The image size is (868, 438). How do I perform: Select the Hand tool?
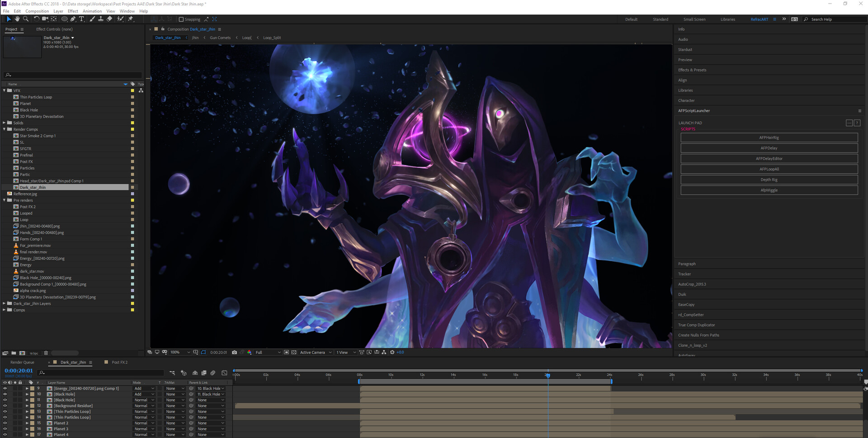(x=17, y=19)
